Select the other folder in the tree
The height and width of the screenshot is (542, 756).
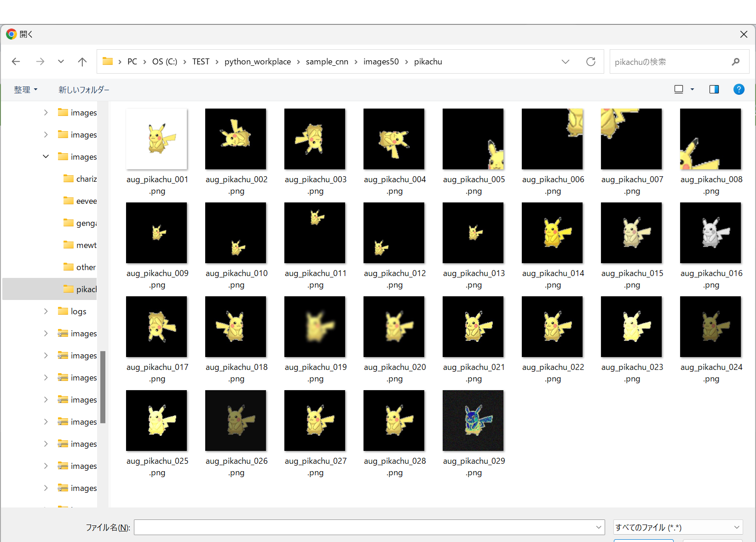pos(80,267)
